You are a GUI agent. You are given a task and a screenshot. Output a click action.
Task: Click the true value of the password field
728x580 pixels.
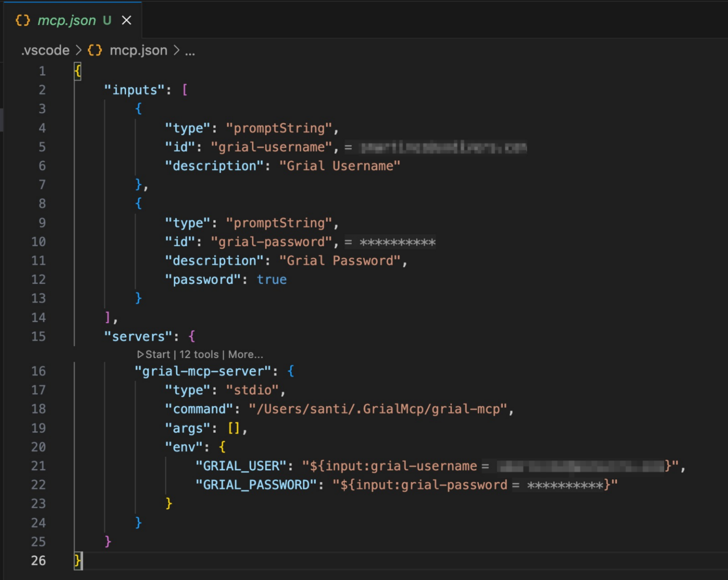coord(272,279)
